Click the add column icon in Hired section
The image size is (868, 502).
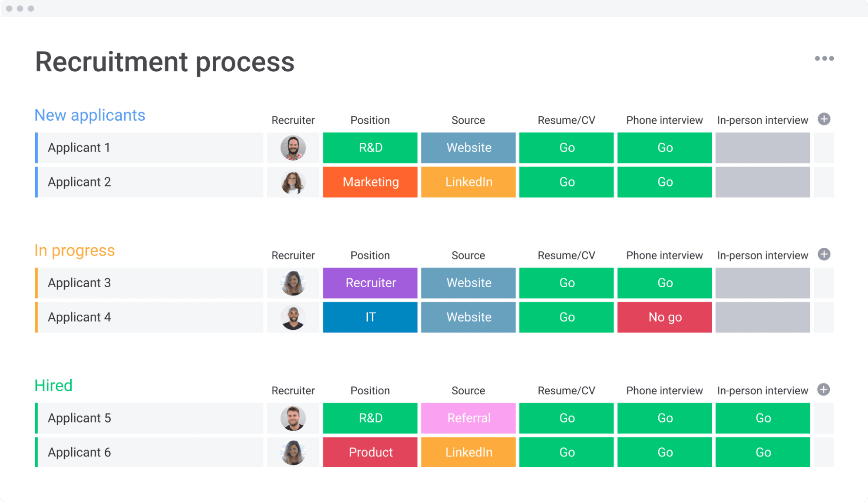click(824, 390)
